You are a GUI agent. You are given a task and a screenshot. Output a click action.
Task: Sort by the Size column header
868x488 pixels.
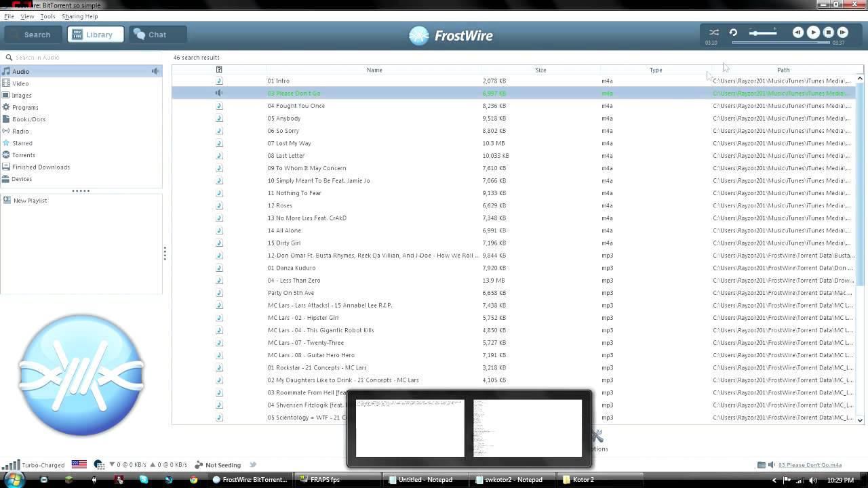tap(540, 70)
